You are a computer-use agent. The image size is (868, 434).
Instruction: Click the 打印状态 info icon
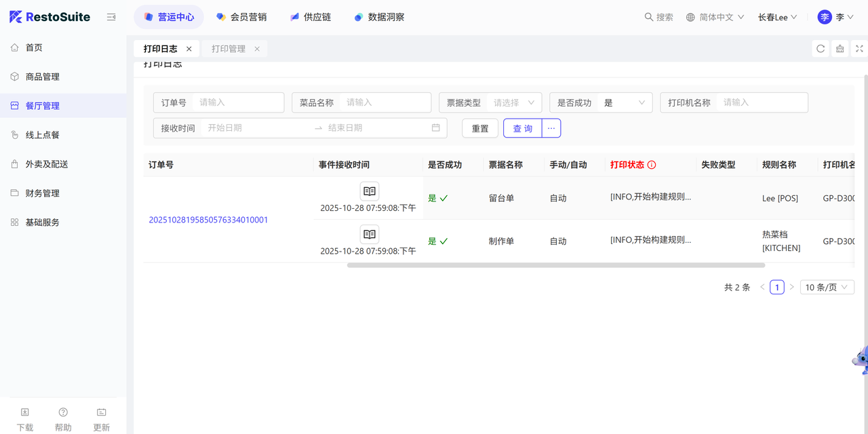(x=652, y=165)
